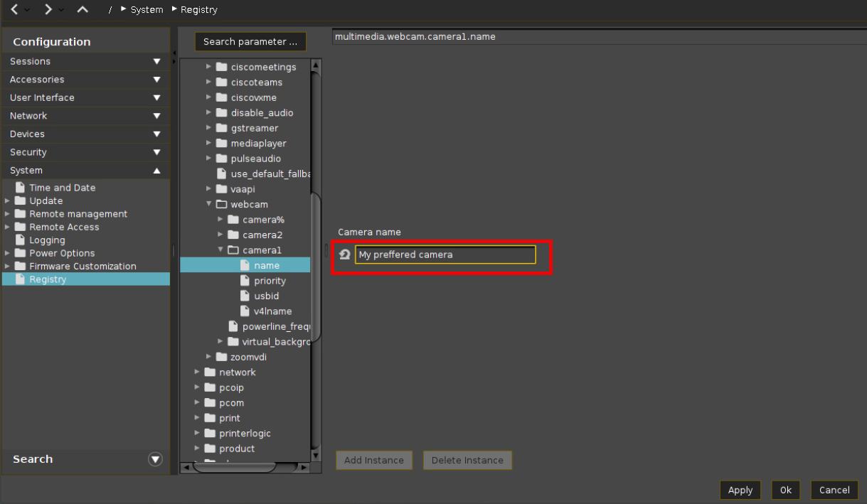Click the Search parameter button

[x=250, y=42]
